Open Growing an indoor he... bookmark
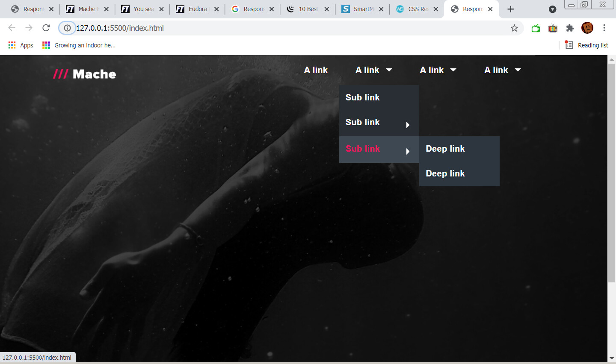Image resolution: width=616 pixels, height=364 pixels. [79, 45]
